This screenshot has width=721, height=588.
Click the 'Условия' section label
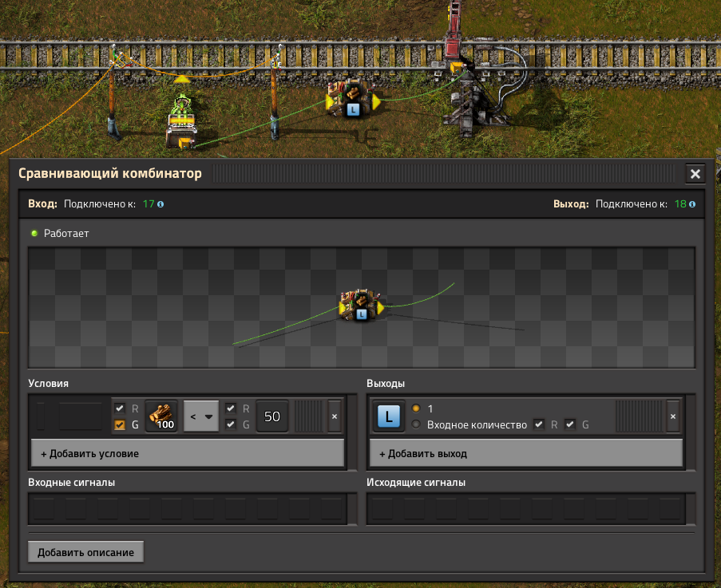48,384
